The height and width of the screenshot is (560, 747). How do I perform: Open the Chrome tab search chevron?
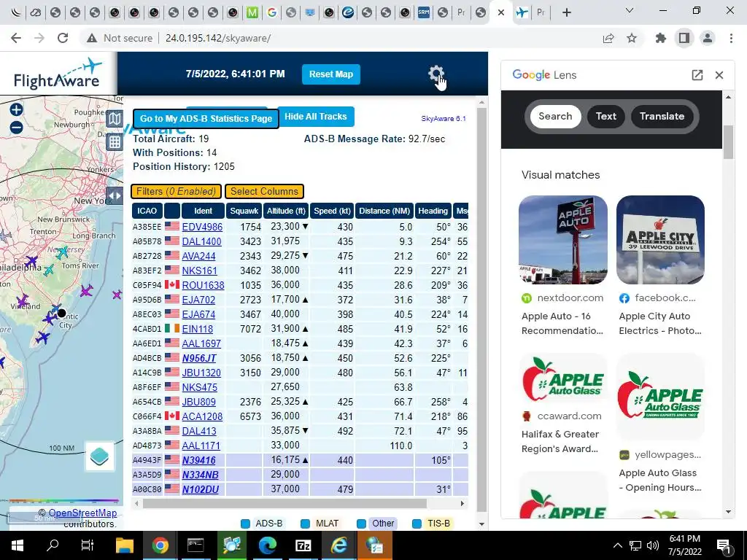630,10
